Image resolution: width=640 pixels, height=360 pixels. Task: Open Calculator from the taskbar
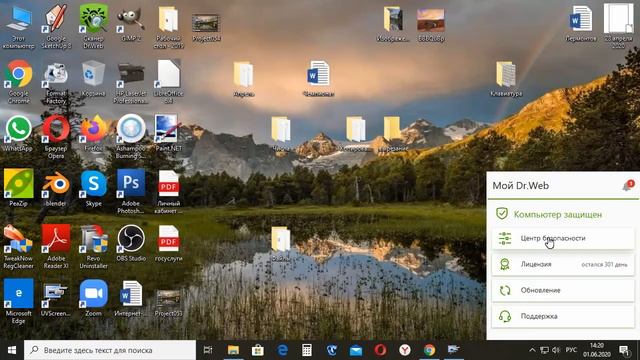[307, 350]
